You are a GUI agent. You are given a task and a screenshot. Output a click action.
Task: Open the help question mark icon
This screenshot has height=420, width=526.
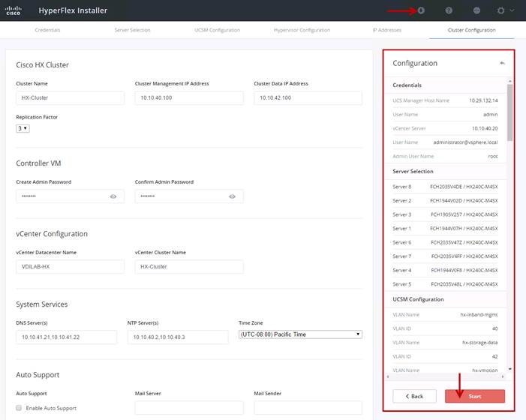449,10
